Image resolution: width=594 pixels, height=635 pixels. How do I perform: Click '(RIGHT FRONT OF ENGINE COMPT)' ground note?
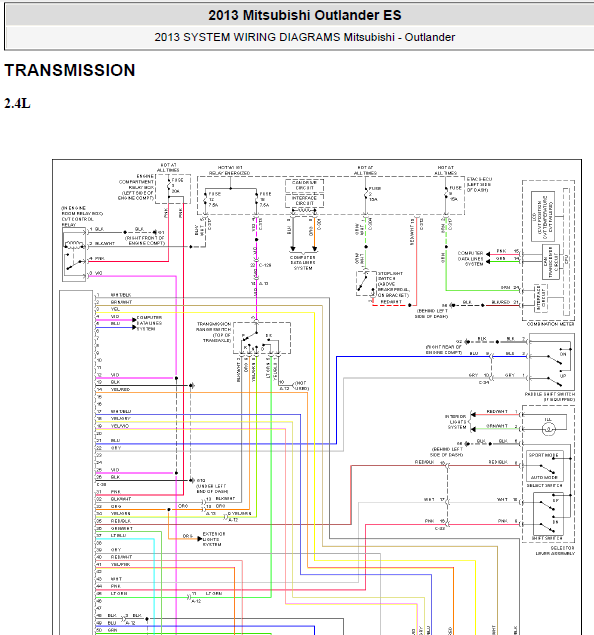(x=144, y=240)
